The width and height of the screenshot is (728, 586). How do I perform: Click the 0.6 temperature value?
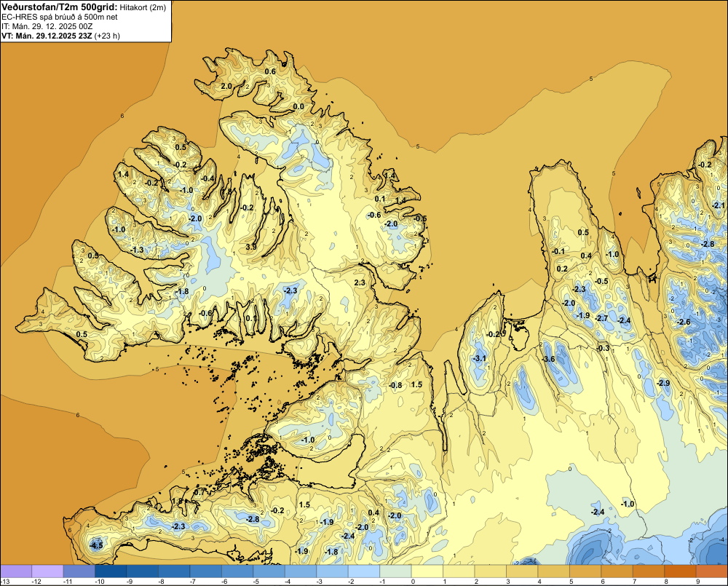(270, 71)
